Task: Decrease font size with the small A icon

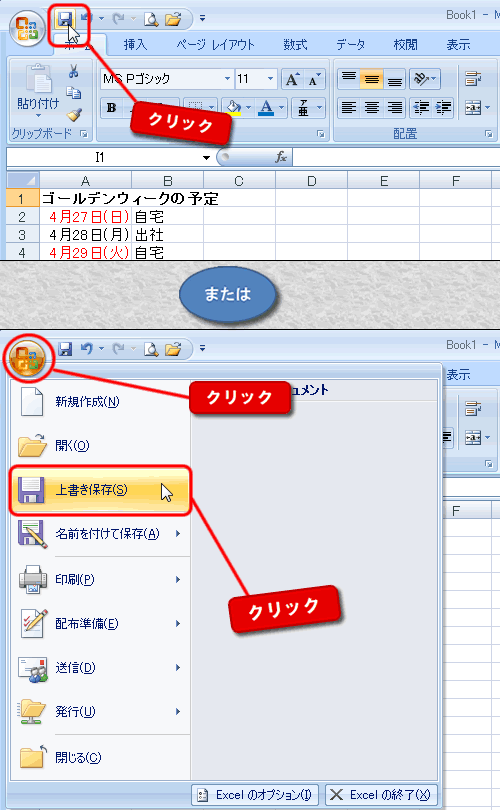Action: 314,79
